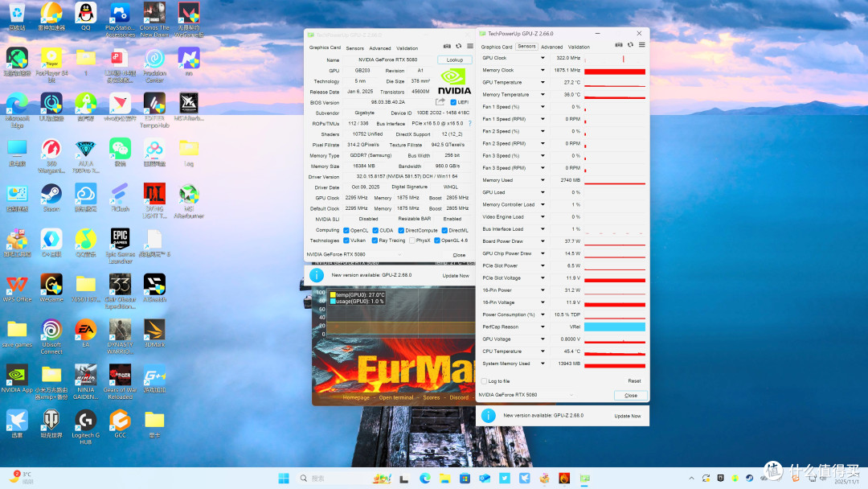Expand the GPU Clock sensor dropdown

542,58
